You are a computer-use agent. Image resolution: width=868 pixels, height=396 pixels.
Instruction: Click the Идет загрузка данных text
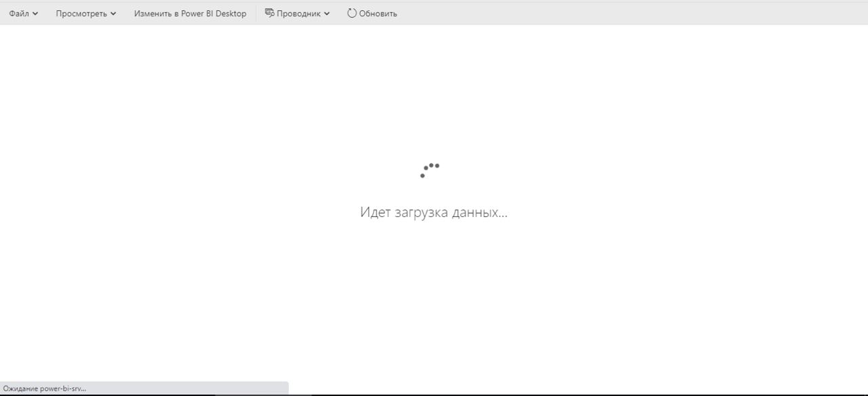pyautogui.click(x=434, y=212)
